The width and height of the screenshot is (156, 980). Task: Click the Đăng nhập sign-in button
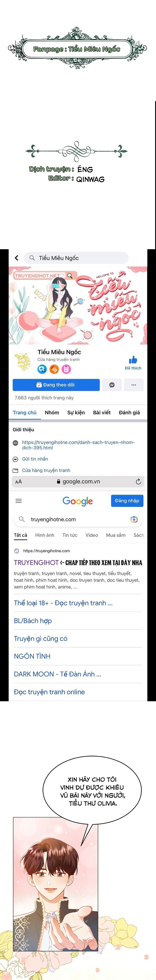click(127, 501)
